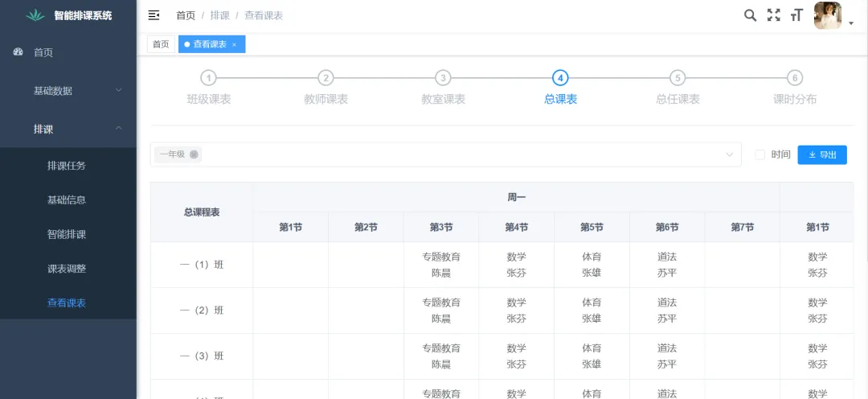Open the font size adjuster icon
The image size is (868, 399).
(x=796, y=15)
